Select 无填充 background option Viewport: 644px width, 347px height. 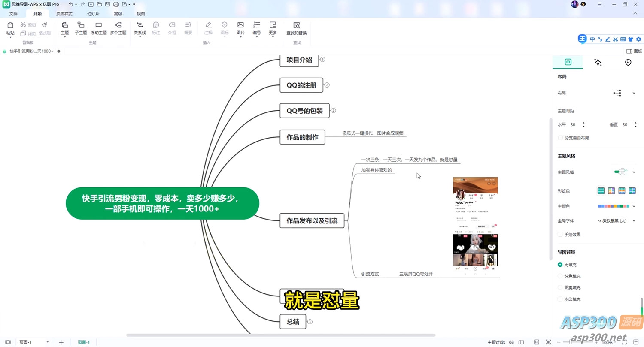560,265
